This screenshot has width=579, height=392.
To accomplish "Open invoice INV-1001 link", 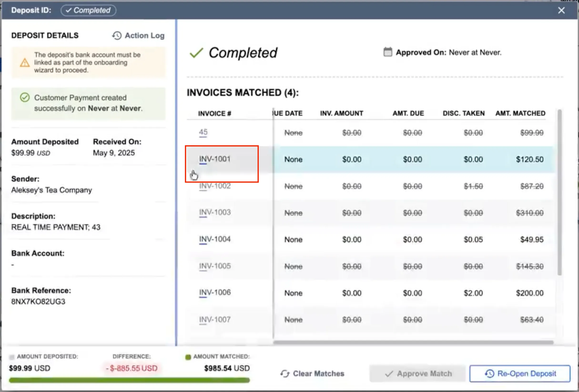I will coord(215,159).
